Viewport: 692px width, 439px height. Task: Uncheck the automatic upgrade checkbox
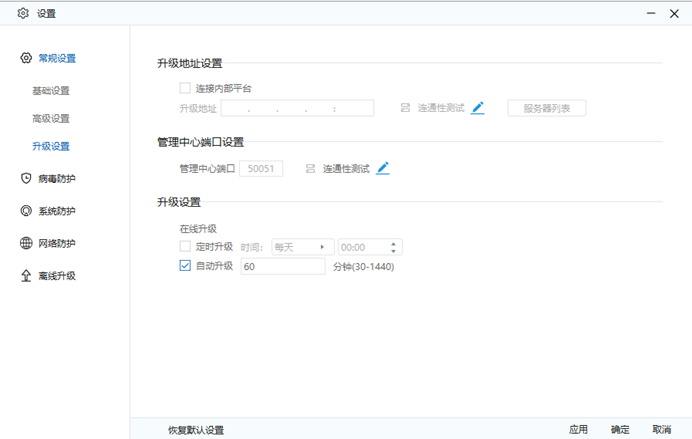(x=185, y=266)
